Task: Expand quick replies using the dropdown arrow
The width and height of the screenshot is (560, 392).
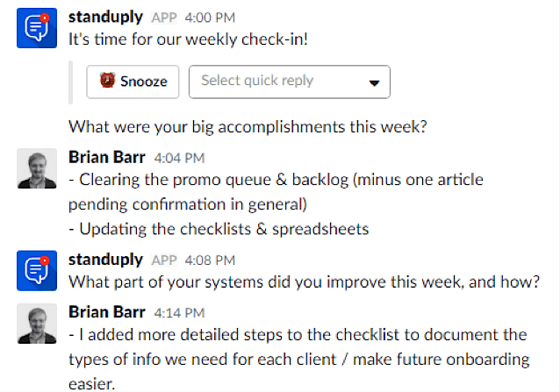Action: [x=374, y=83]
